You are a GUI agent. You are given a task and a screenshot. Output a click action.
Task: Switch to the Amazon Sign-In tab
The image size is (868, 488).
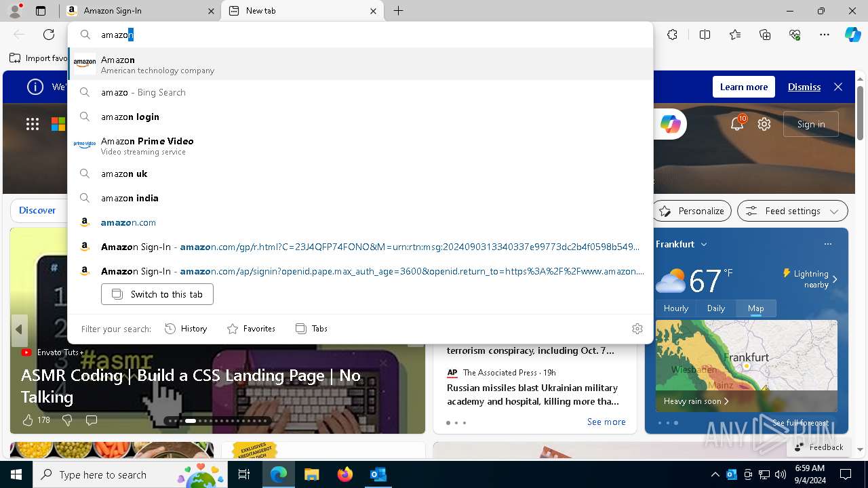click(x=139, y=11)
